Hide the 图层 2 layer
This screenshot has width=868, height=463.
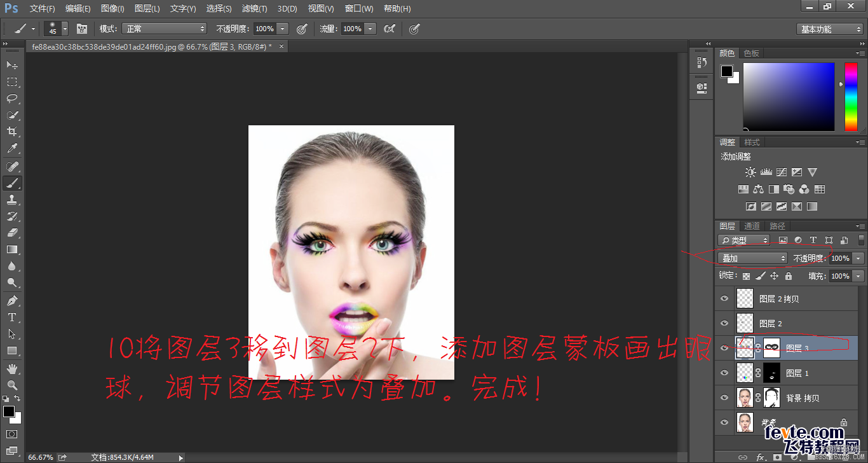pos(724,323)
